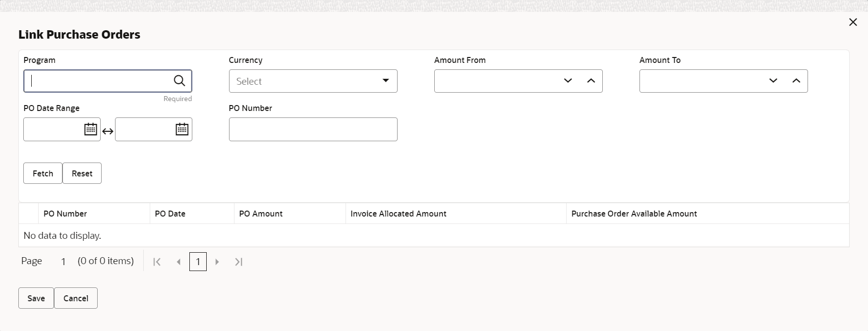Go to first page of results
This screenshot has width=868, height=331.
click(157, 262)
